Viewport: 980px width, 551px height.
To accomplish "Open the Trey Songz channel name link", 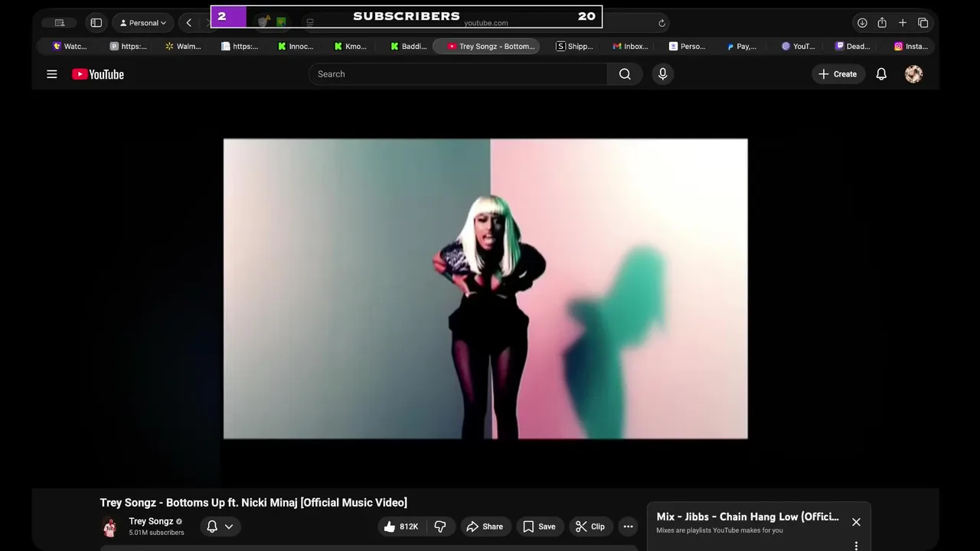I will [151, 521].
